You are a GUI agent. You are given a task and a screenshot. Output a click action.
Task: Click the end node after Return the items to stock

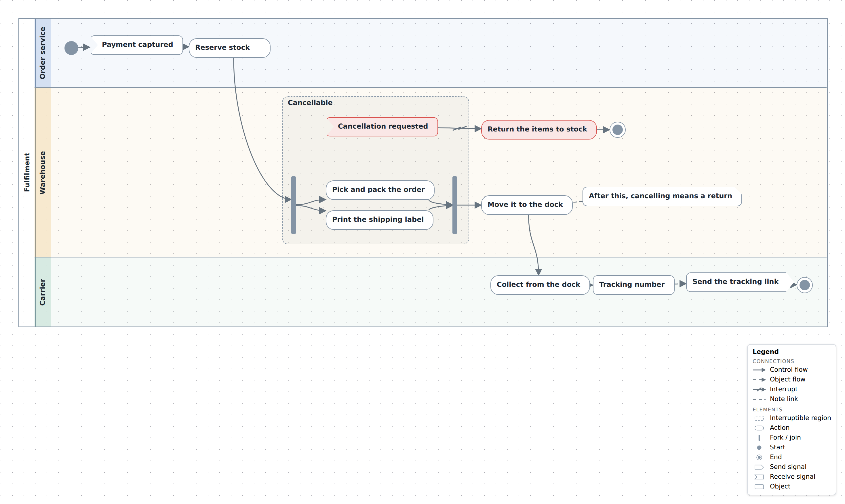617,130
